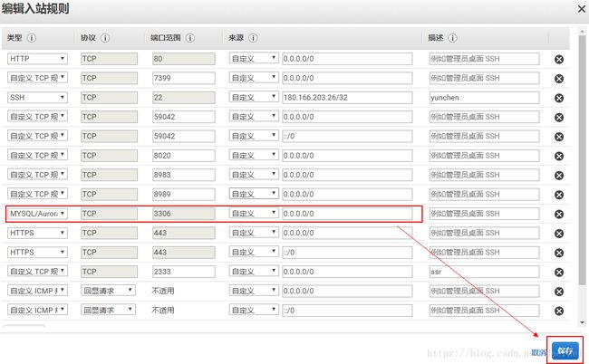Viewport: 589px width, 364px height.
Task: Click the info icon next to 来源 header
Action: click(253, 38)
